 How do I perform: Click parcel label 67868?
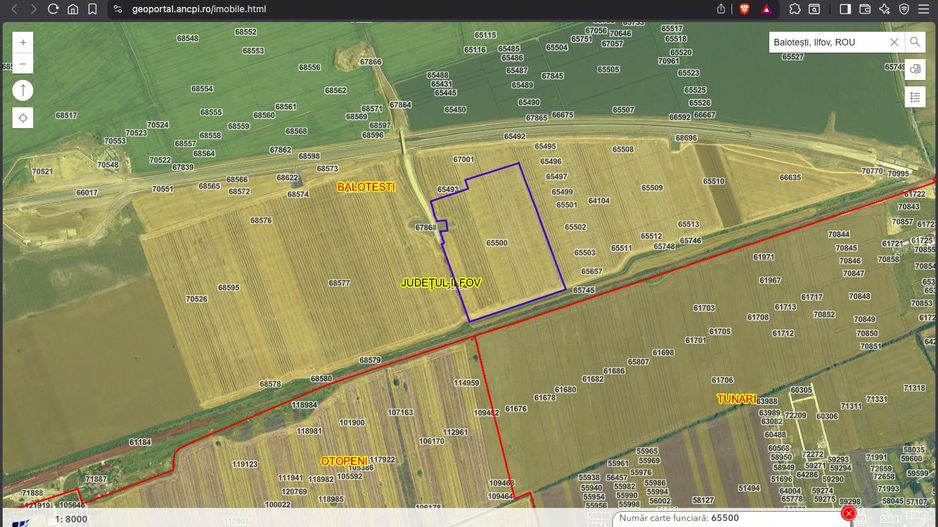click(x=425, y=227)
